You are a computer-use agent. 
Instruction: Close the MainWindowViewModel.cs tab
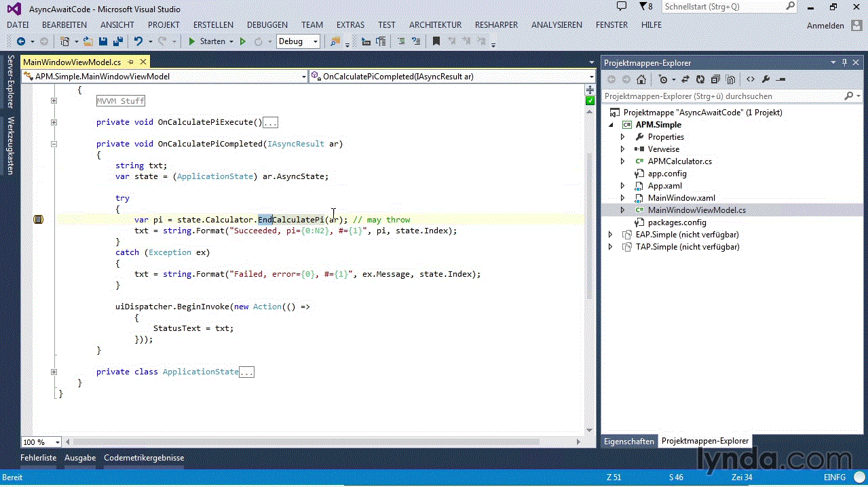pyautogui.click(x=143, y=62)
